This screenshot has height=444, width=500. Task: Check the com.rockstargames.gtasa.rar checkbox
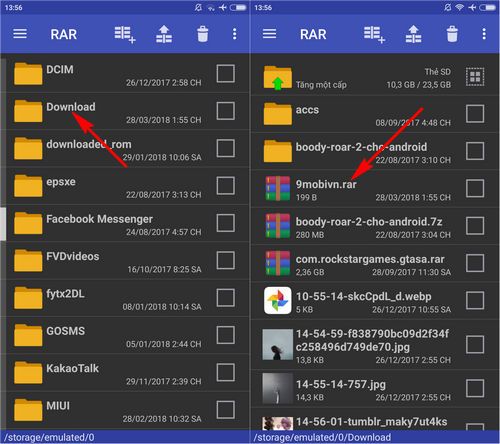(475, 263)
